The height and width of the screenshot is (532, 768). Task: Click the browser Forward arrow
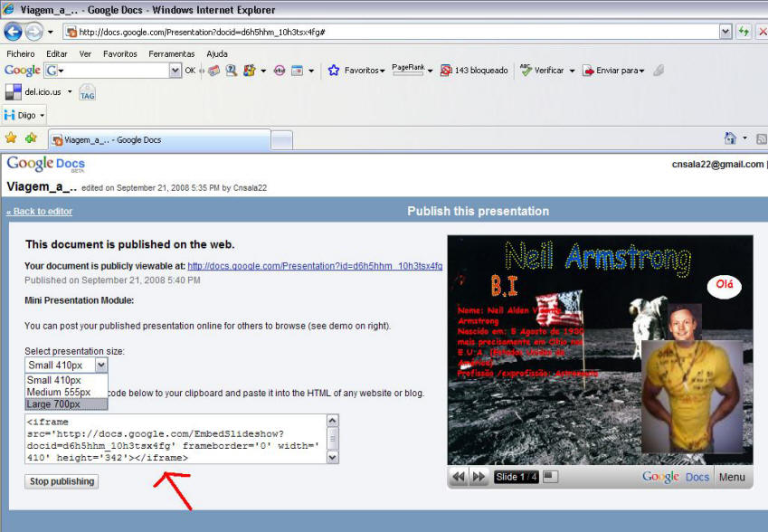pos(33,32)
